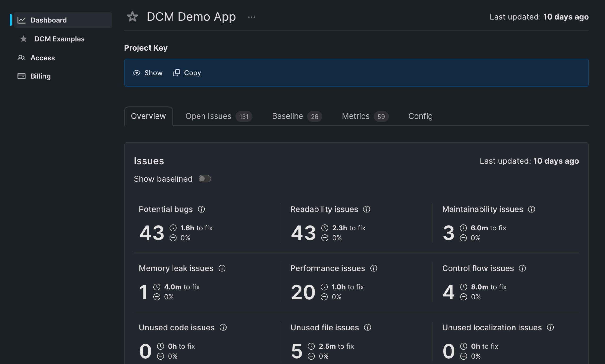Open info tooltip for Potential bugs
Image resolution: width=605 pixels, height=364 pixels.
[201, 209]
